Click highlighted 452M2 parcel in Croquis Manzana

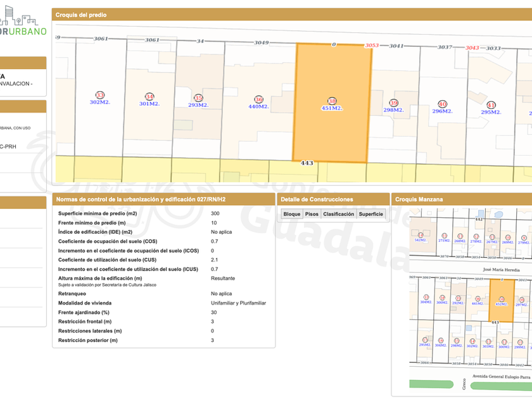tap(501, 300)
